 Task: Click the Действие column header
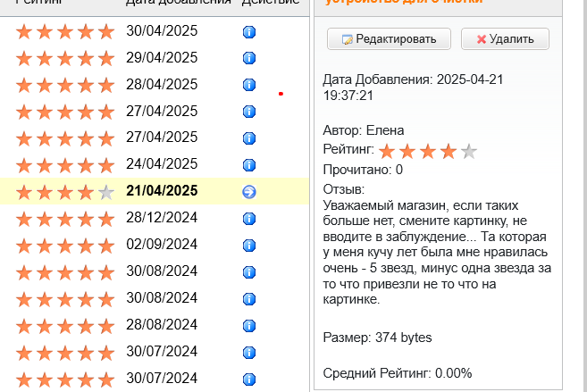click(x=272, y=3)
